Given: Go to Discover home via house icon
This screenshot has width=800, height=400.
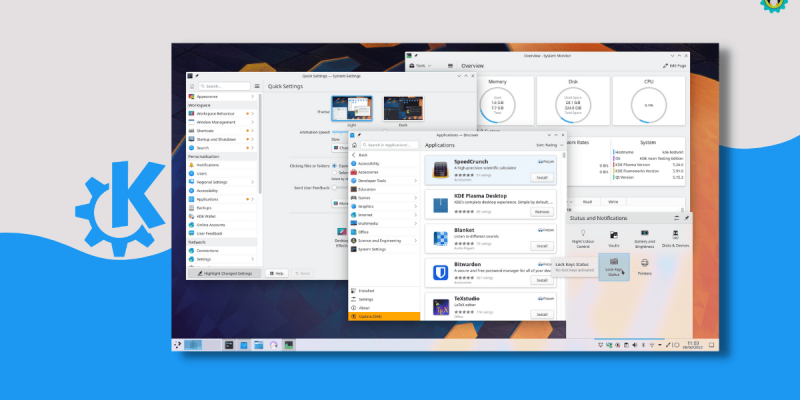Looking at the screenshot, I should click(x=355, y=145).
